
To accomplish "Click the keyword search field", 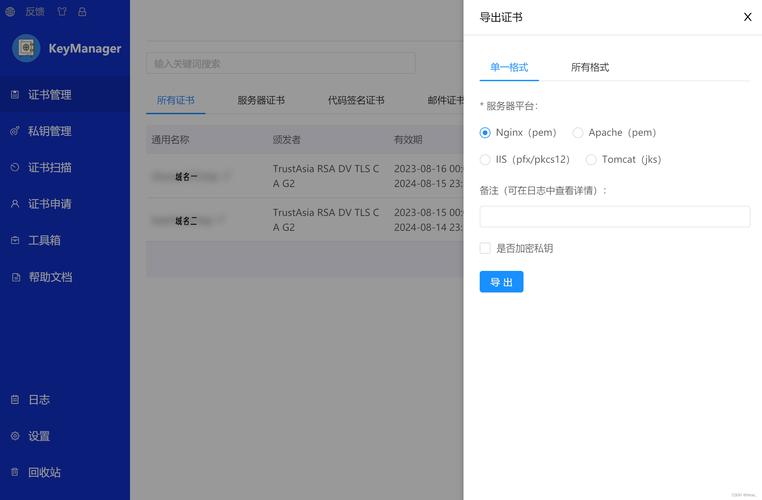I will pos(280,64).
